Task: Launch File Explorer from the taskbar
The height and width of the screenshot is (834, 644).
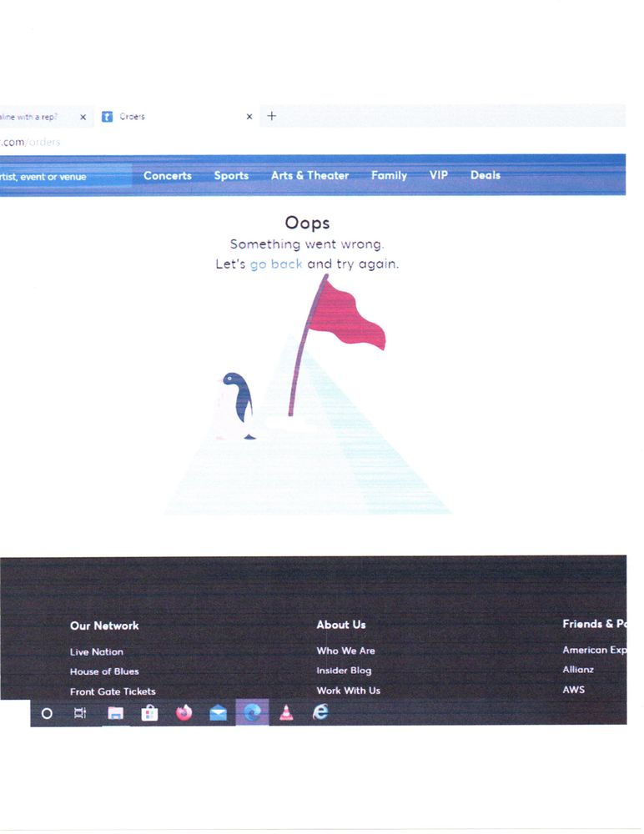Action: (x=115, y=713)
